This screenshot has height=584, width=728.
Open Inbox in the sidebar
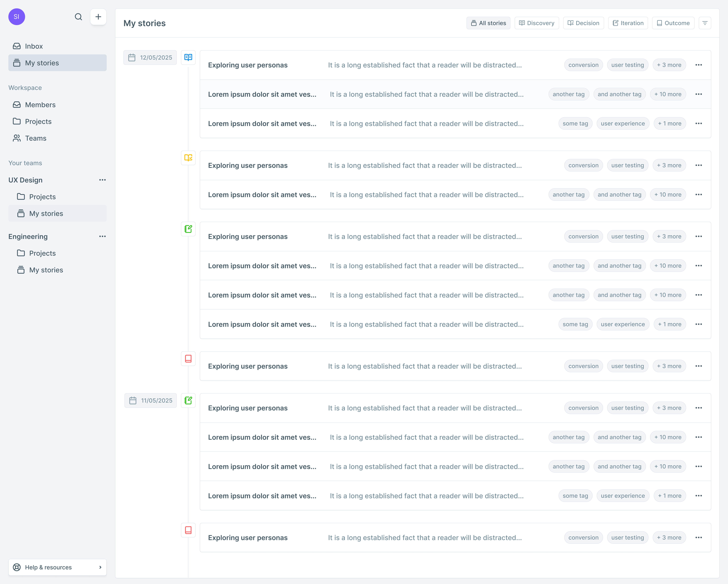[x=34, y=46]
